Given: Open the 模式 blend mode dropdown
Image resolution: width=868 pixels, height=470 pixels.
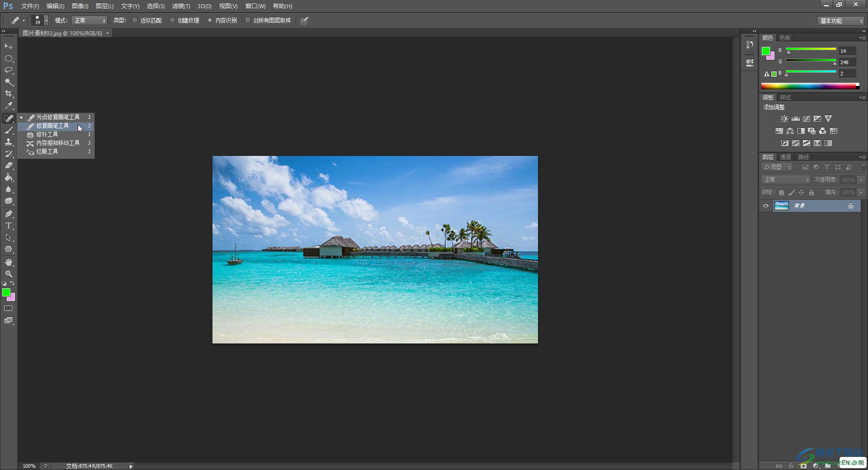Looking at the screenshot, I should (x=90, y=20).
